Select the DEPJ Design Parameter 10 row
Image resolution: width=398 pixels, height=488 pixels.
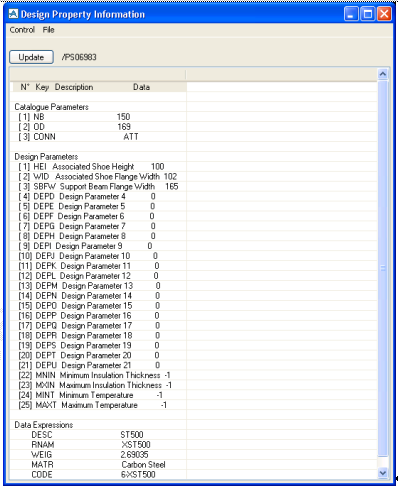coord(98,256)
